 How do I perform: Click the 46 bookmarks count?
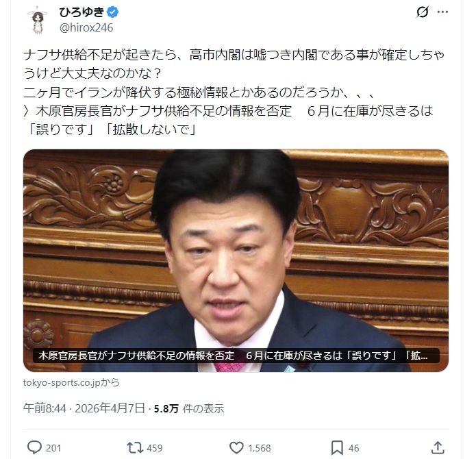[x=353, y=448]
